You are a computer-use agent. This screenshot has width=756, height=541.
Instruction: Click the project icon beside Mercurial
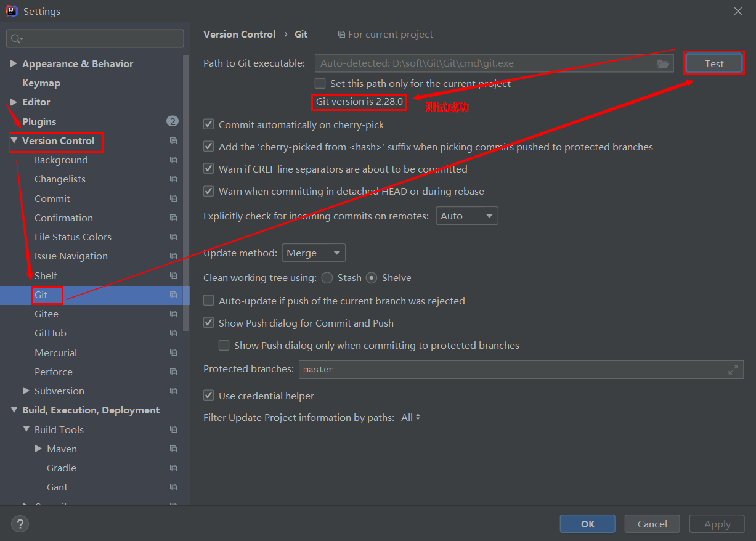click(x=173, y=352)
